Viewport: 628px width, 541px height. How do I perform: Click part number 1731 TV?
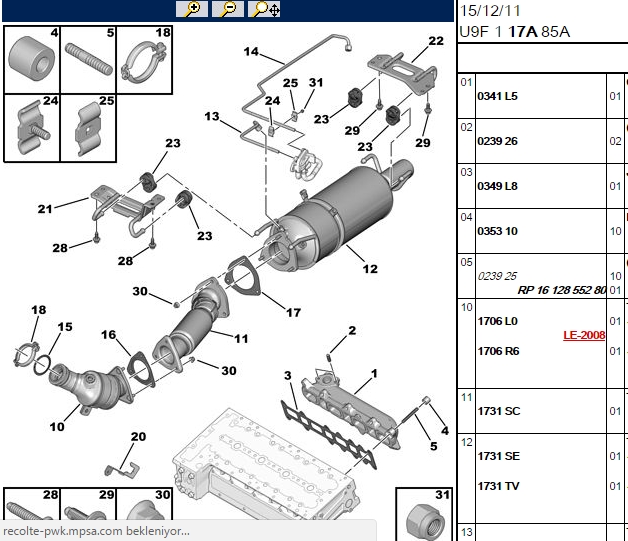498,486
